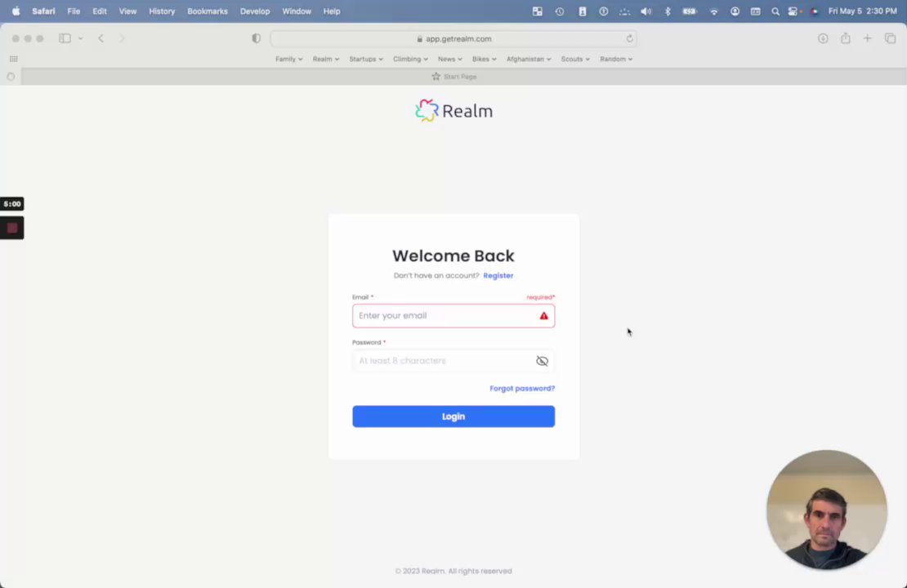907x588 pixels.
Task: Open the Develop menu
Action: (254, 11)
